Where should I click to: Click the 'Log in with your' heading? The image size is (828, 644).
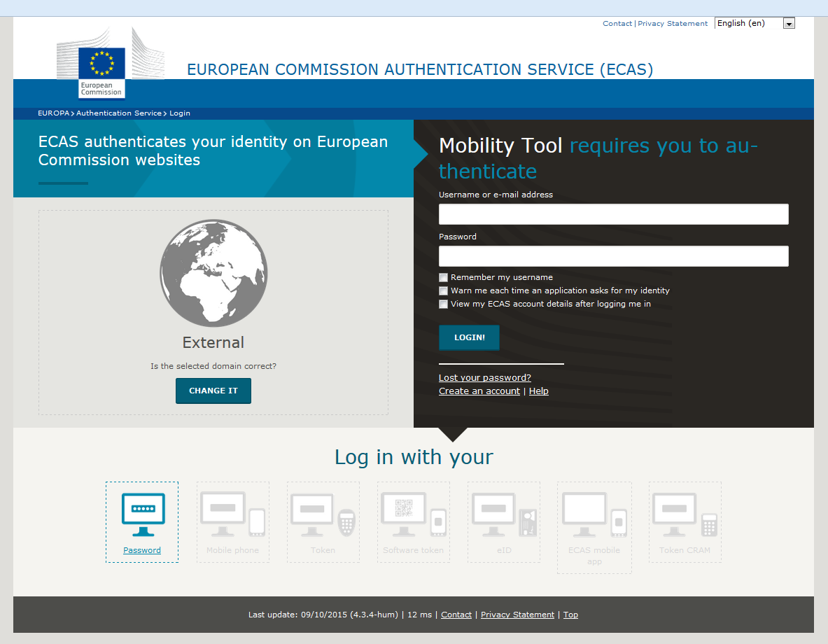point(414,457)
